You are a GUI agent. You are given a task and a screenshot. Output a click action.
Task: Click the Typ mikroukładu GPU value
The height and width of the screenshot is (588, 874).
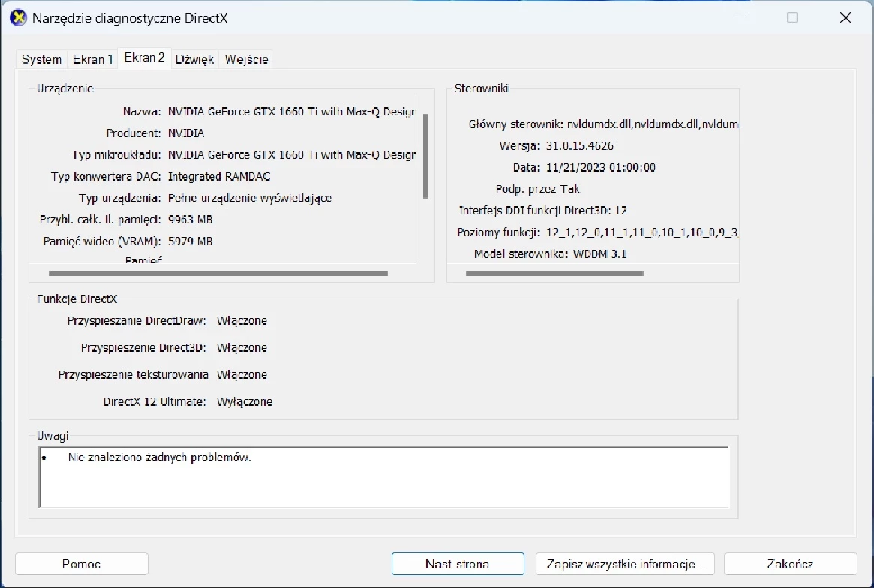[x=292, y=155]
